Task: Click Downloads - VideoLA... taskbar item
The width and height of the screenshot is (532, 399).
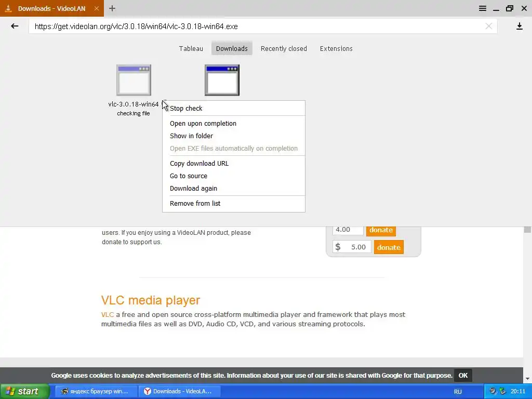Action: (x=180, y=391)
